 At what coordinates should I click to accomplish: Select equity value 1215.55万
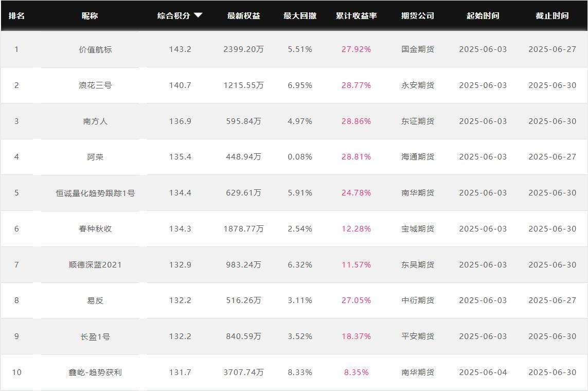[x=244, y=85]
